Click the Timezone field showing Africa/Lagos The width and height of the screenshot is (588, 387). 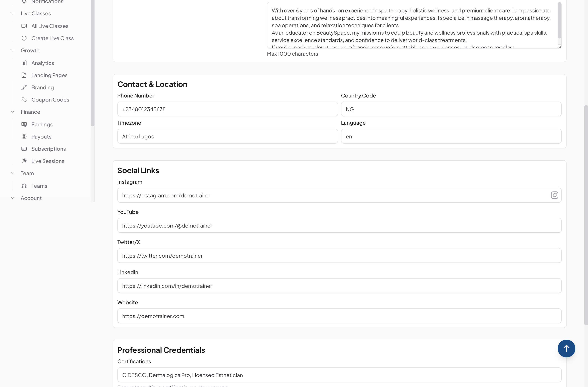click(x=227, y=136)
